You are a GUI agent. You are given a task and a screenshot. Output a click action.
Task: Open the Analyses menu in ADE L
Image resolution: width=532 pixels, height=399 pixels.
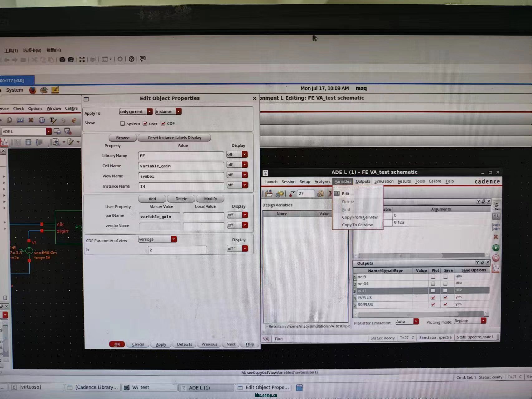pos(322,182)
